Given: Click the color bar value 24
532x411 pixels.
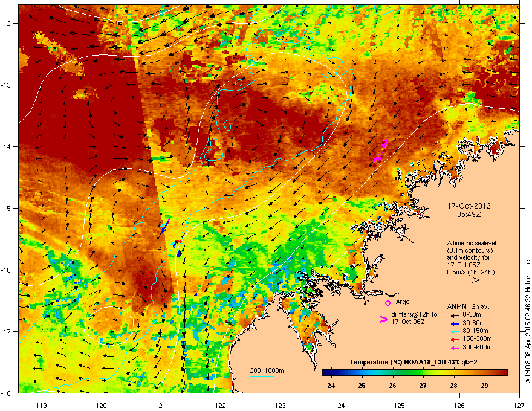Looking at the screenshot, I should click(x=331, y=386).
